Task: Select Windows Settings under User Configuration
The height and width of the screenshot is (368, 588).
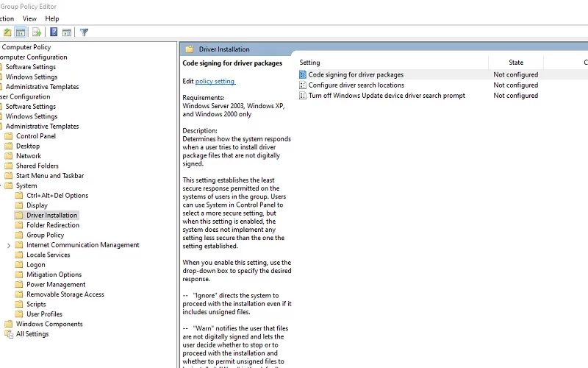Action: click(x=32, y=116)
